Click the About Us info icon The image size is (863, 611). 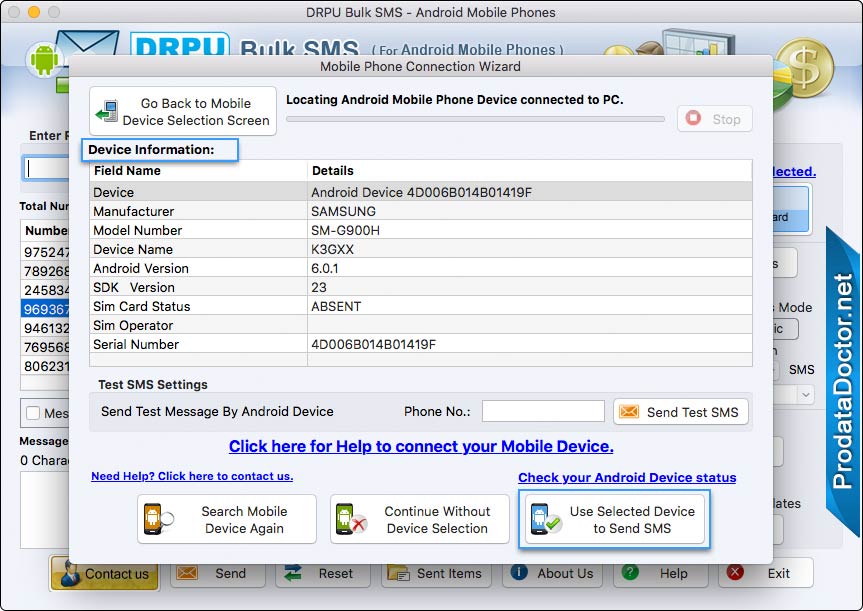pyautogui.click(x=519, y=572)
